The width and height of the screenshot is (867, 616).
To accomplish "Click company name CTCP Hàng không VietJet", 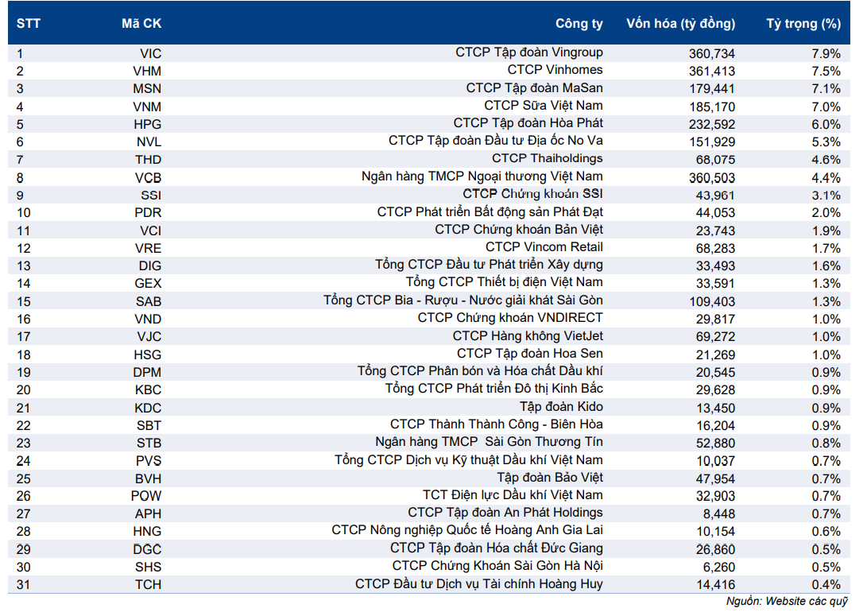I will (x=528, y=336).
